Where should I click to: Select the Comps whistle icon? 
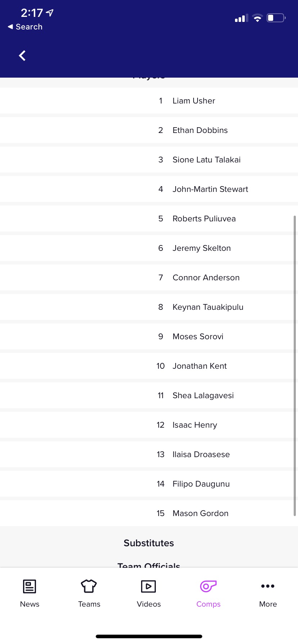coord(208,586)
